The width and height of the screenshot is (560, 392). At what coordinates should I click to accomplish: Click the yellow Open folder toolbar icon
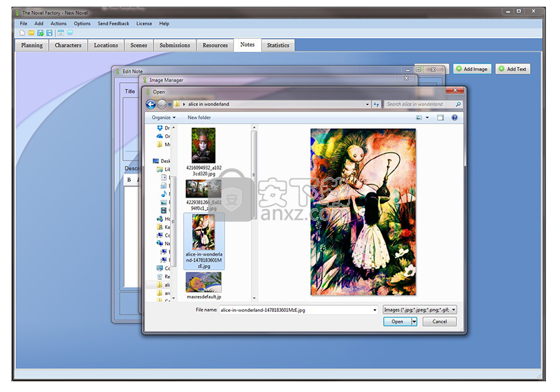point(31,33)
